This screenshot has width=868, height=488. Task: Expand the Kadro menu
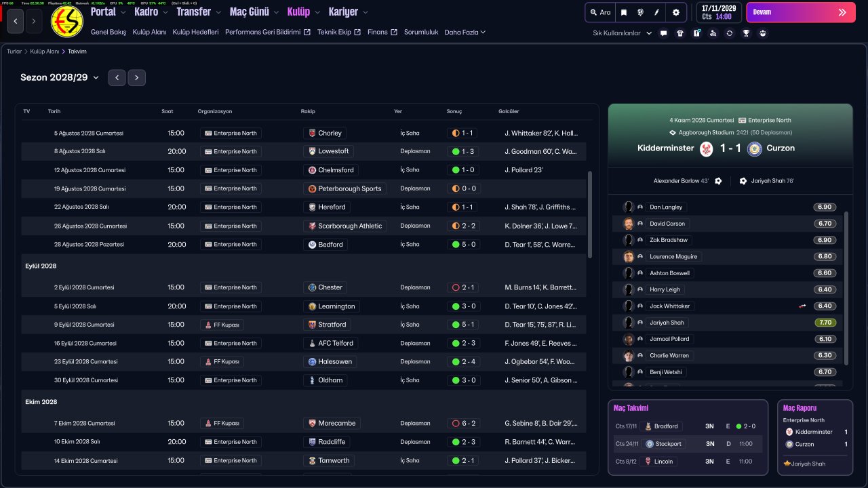[x=151, y=12]
